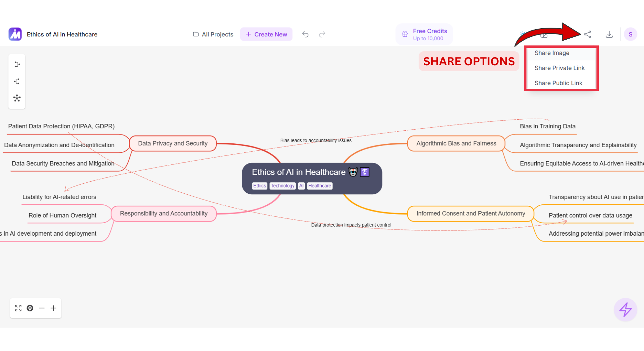Zoom in with the plus button
This screenshot has width=644, height=351.
[x=53, y=308]
